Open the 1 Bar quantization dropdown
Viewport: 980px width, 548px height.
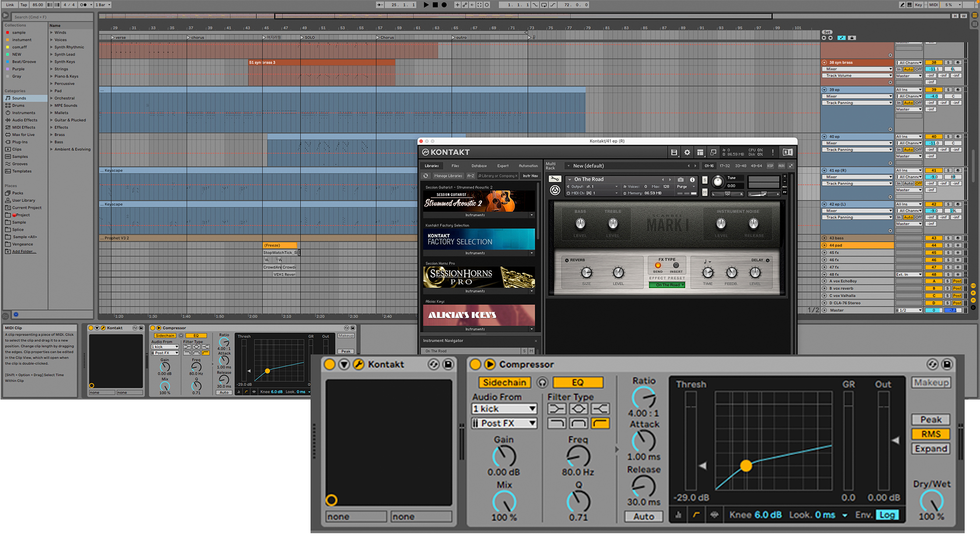pos(103,5)
